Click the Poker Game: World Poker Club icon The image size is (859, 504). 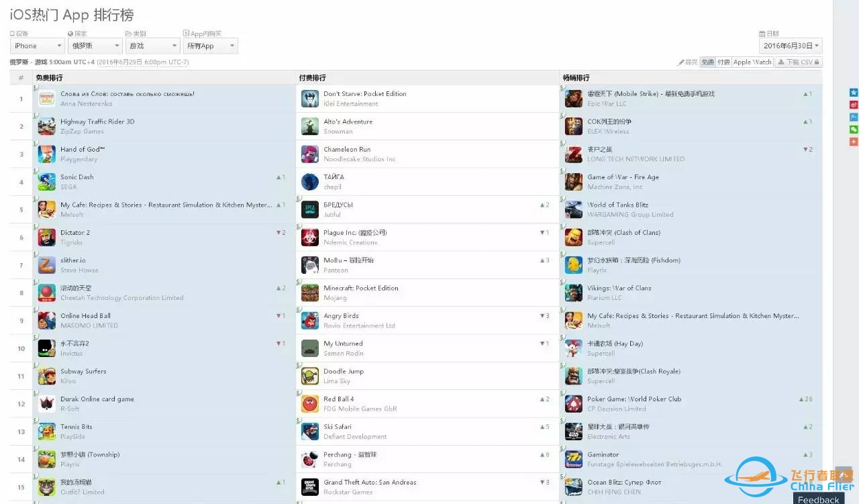(574, 404)
